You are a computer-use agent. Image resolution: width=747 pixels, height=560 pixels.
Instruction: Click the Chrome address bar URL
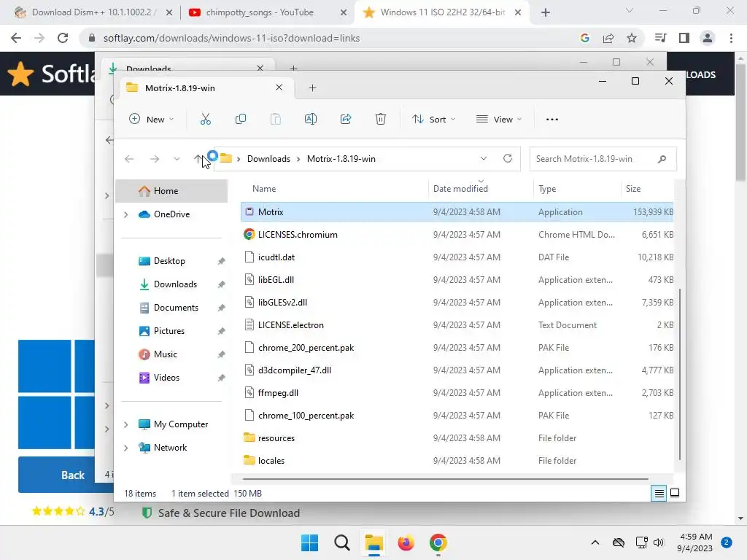[231, 38]
